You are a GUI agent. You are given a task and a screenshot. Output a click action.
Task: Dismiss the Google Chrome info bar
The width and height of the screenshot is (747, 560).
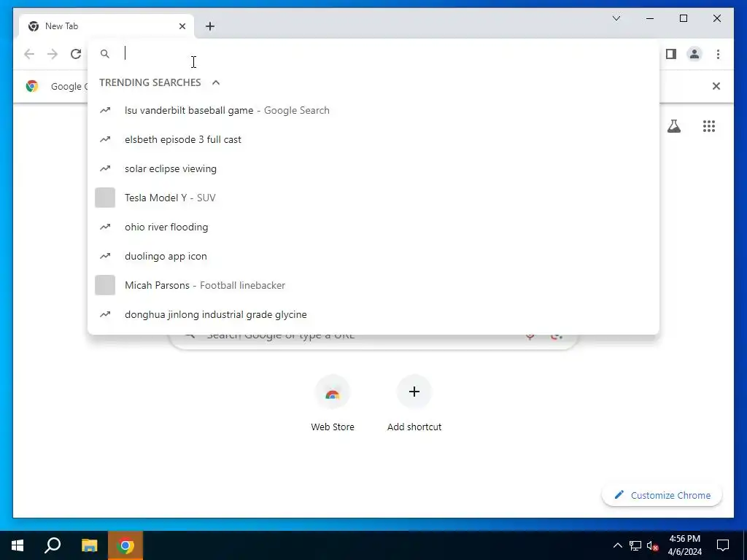click(x=716, y=86)
